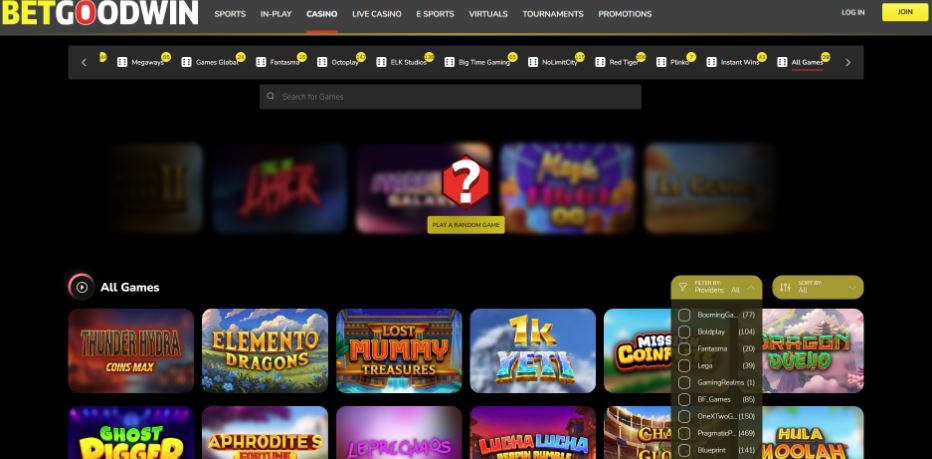This screenshot has height=459, width=932.
Task: Click the dice icon beside Megaways
Action: (x=122, y=62)
